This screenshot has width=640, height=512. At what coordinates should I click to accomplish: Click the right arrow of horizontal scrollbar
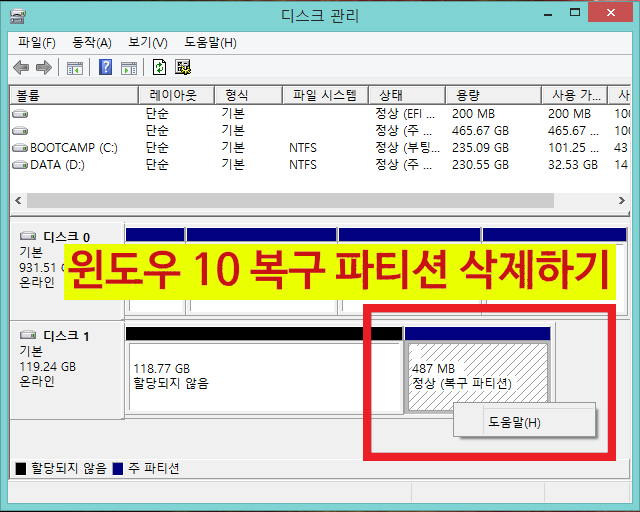(x=622, y=200)
